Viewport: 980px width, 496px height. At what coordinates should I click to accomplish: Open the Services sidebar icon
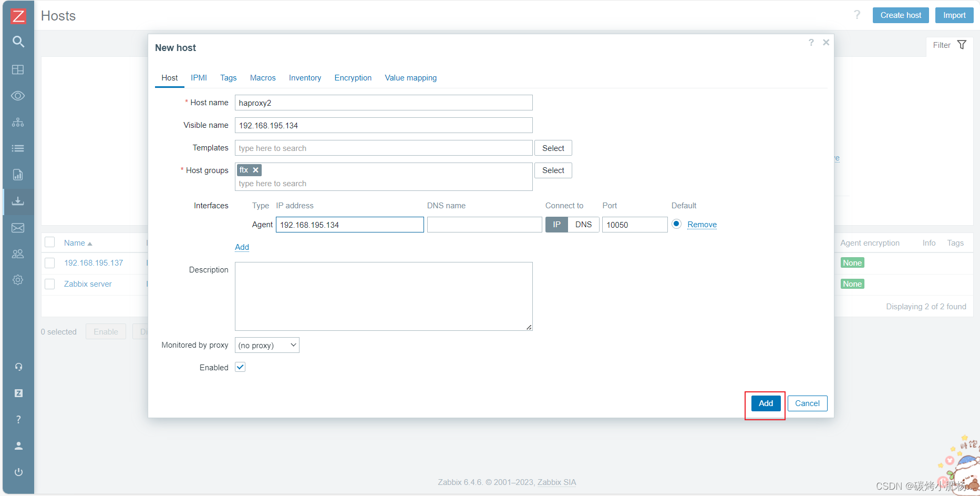pos(18,122)
